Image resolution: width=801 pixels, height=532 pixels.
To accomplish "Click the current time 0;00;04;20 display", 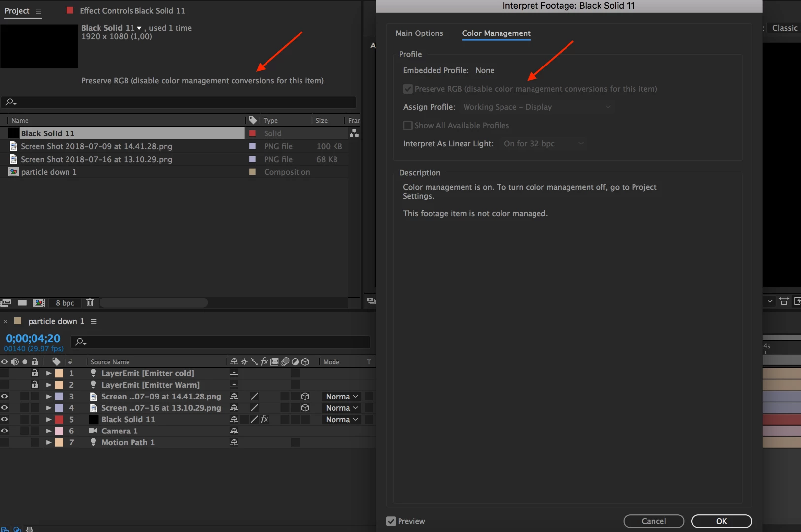I will coord(33,339).
